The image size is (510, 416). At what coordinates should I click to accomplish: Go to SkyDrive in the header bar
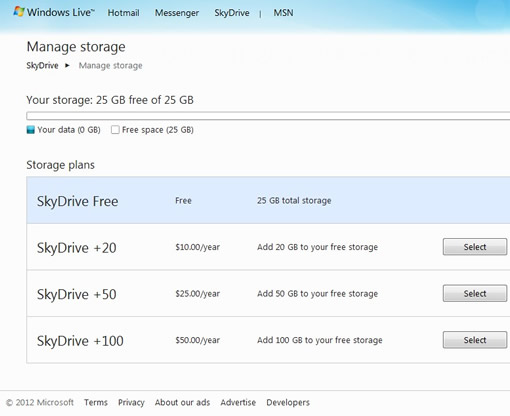pyautogui.click(x=232, y=13)
